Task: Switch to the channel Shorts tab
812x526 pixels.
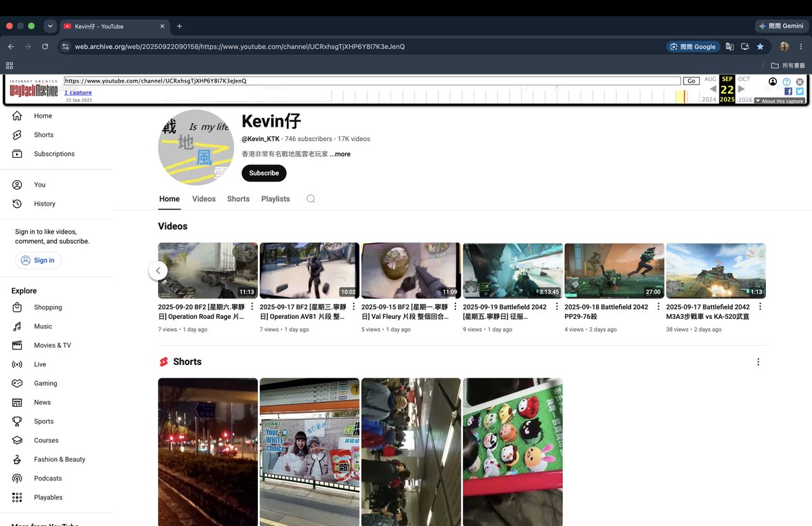Action: (x=238, y=199)
